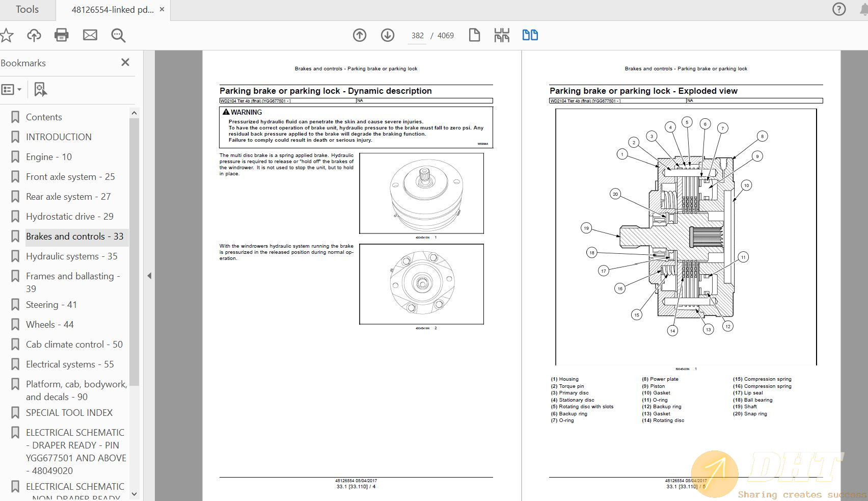Close the Bookmarks panel
Viewport: 868px width, 501px height.
pyautogui.click(x=125, y=62)
